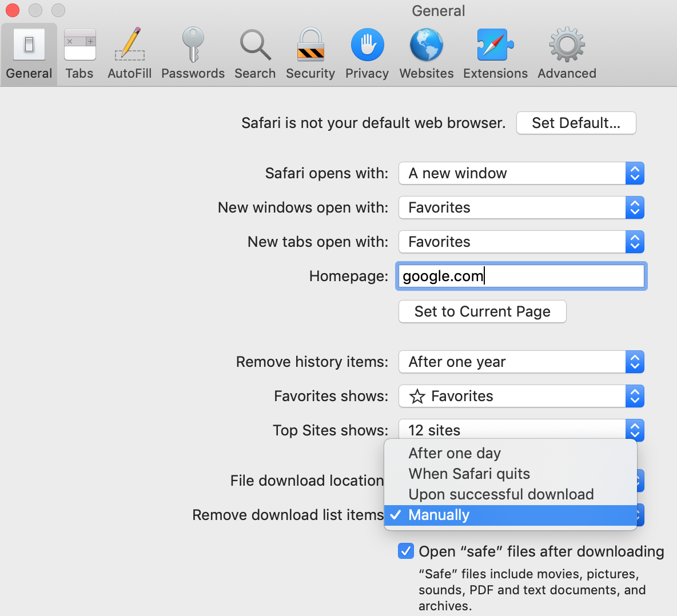677x616 pixels.
Task: Open AutoFill pencil icon pane
Action: pyautogui.click(x=130, y=54)
